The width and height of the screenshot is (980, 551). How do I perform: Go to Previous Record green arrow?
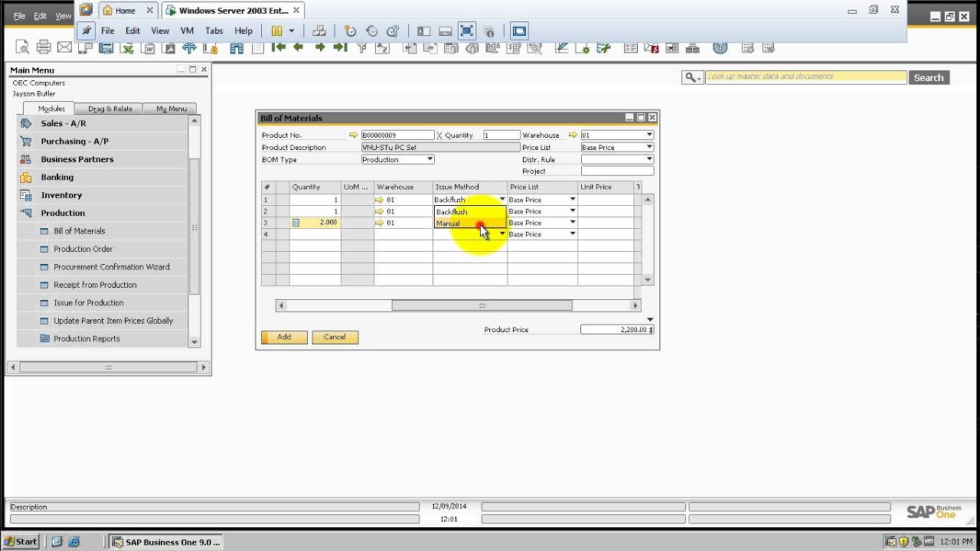coord(299,47)
